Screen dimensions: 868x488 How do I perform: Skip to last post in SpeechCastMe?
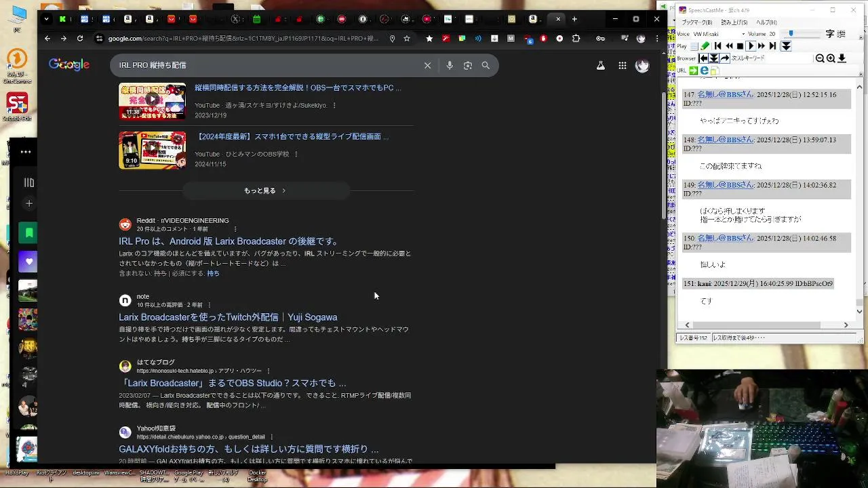pos(772,46)
